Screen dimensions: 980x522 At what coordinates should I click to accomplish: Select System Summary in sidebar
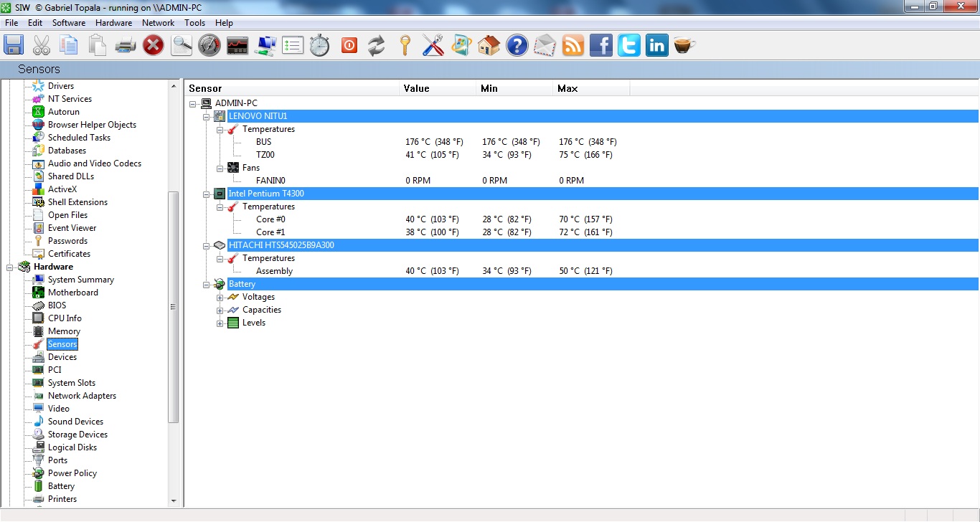coord(81,280)
